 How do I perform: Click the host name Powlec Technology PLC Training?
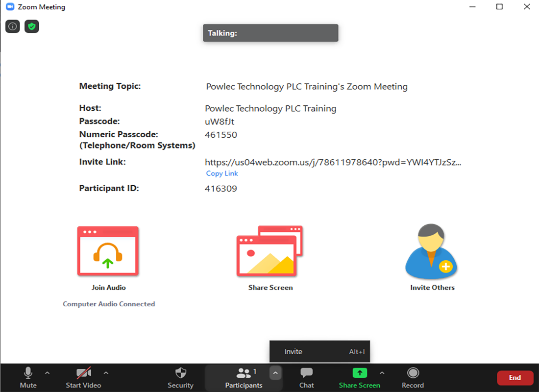click(270, 109)
